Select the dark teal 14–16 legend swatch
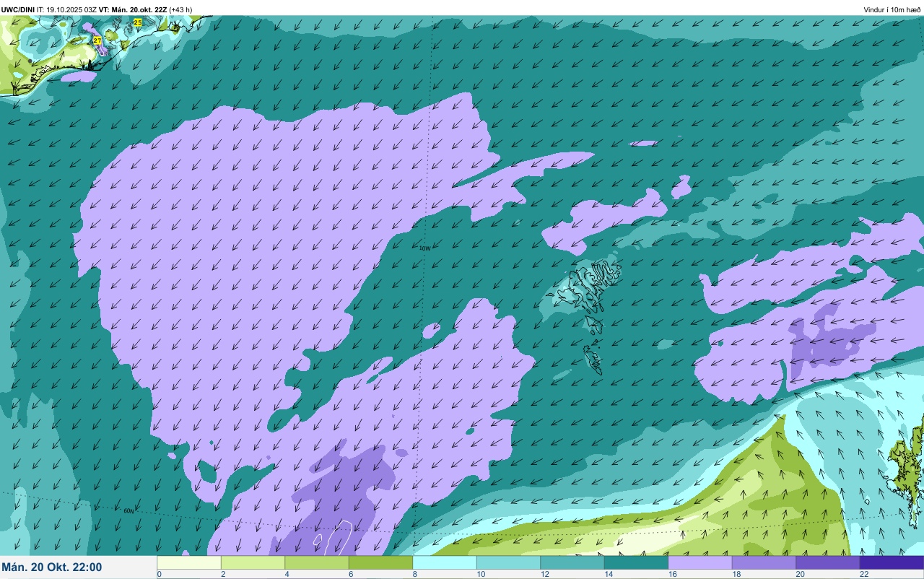 (636, 562)
